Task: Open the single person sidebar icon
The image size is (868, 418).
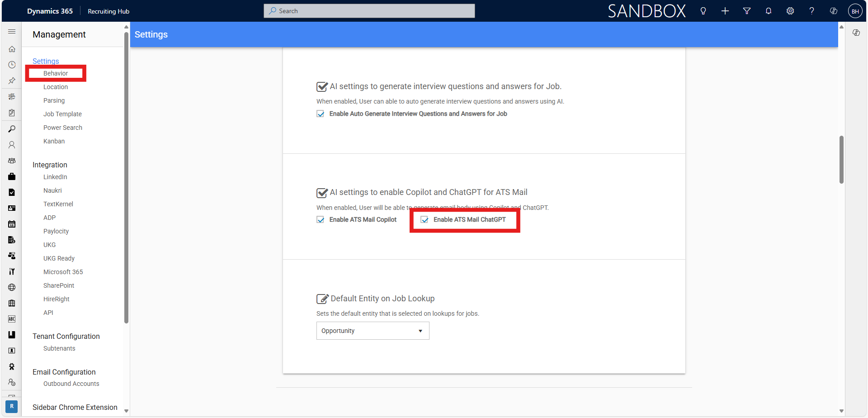Action: click(x=12, y=145)
